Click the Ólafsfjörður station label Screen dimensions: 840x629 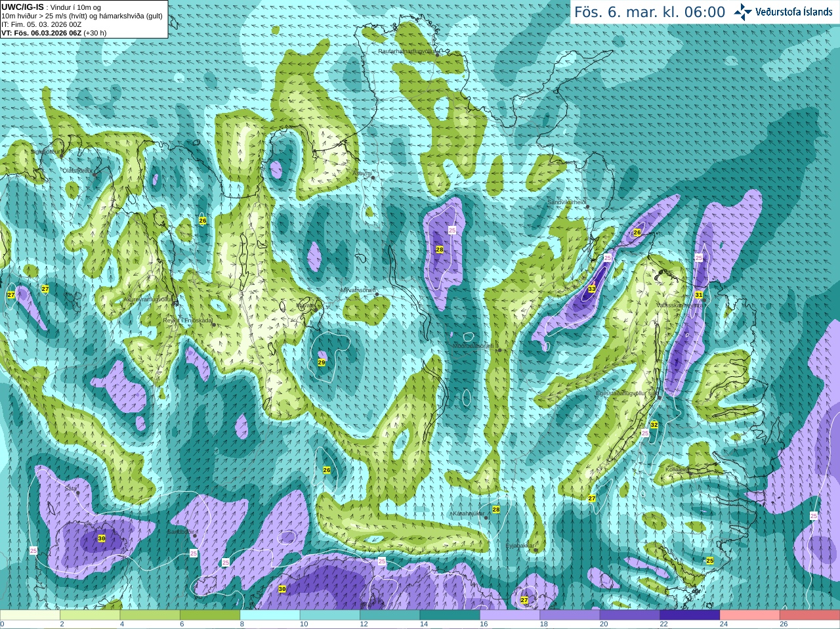77,170
